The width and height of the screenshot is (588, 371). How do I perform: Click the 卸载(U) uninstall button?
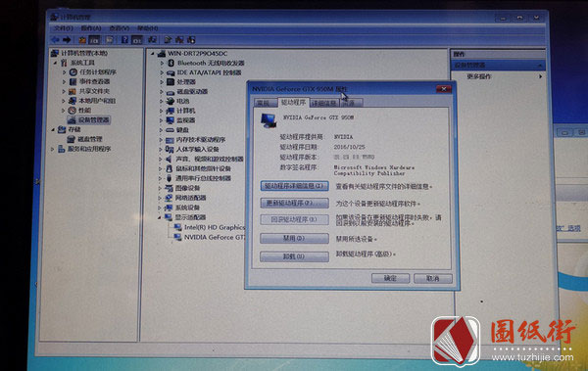(x=294, y=256)
